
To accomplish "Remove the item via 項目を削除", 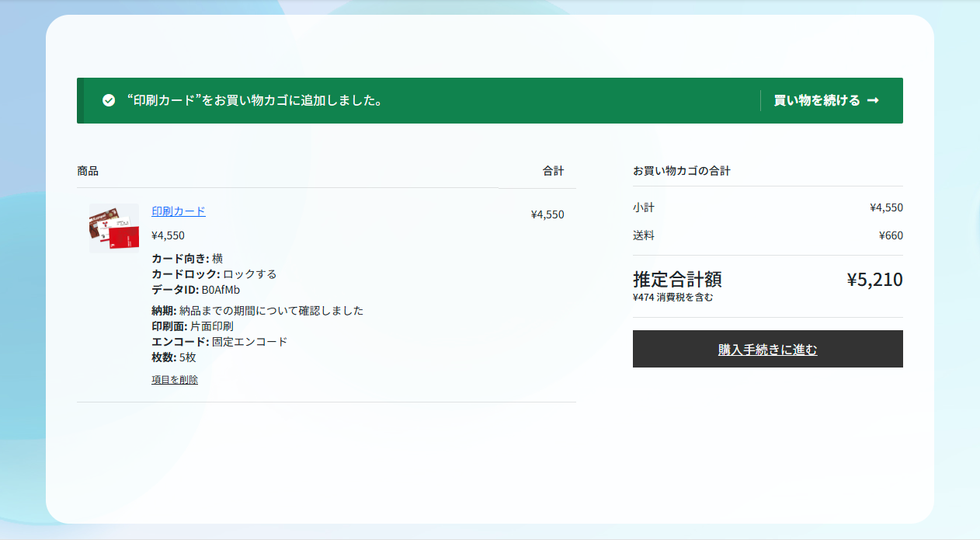I will (x=173, y=379).
